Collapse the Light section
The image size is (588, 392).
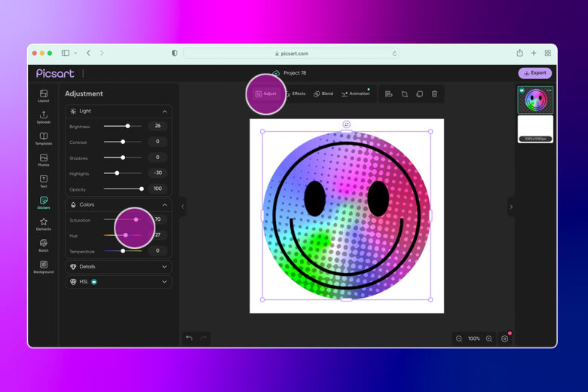coord(164,112)
